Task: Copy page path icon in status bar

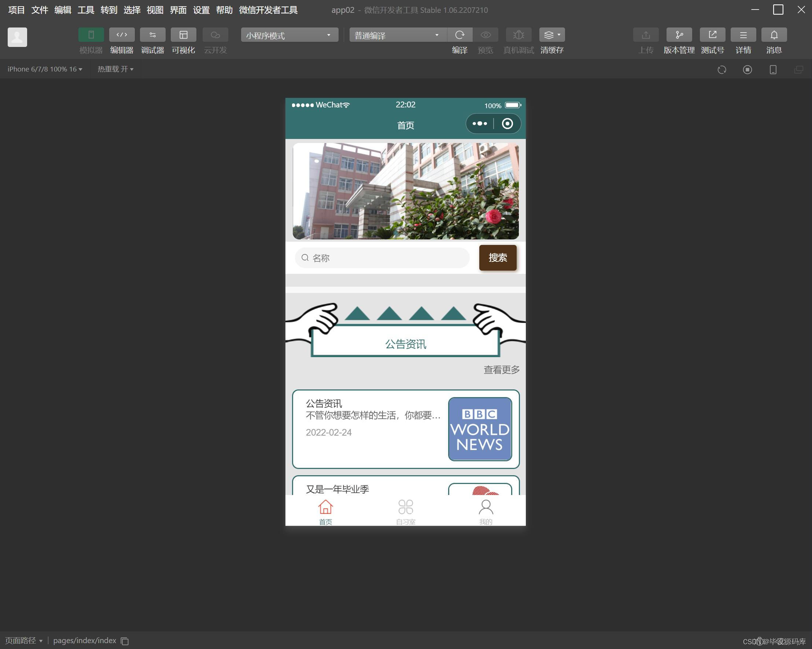Action: tap(125, 641)
